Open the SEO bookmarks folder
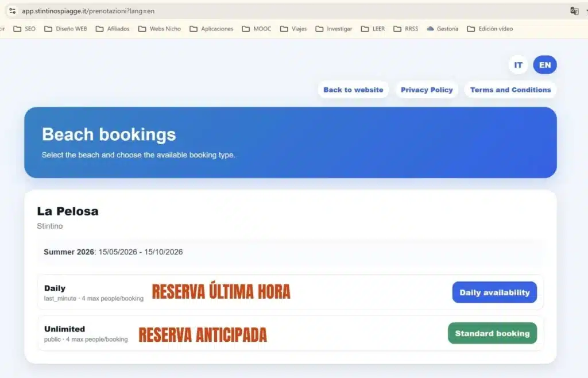The image size is (588, 378). [x=24, y=29]
